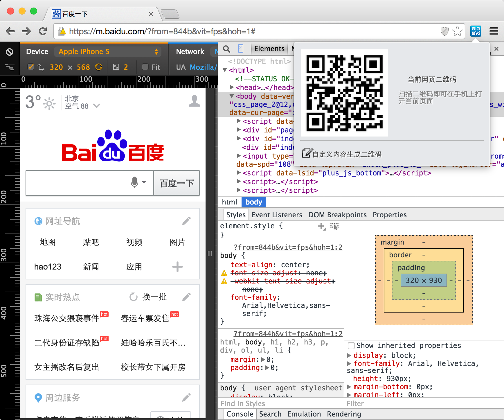The height and width of the screenshot is (420, 504).
Task: Click the toggle element state icon
Action: 334,227
